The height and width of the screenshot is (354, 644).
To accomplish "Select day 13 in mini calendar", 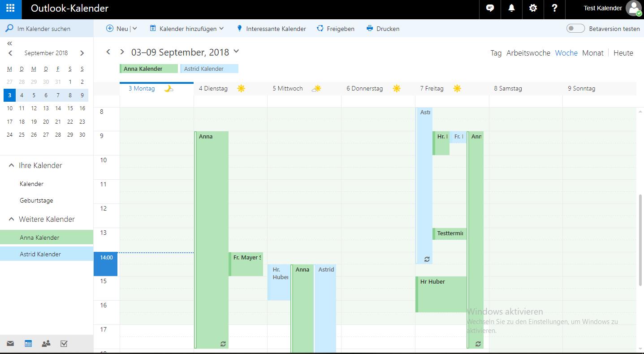I will click(x=46, y=108).
